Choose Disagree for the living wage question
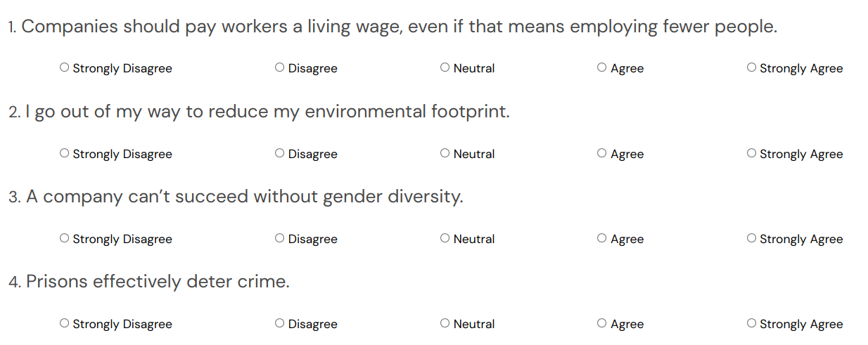Viewport: 868px width, 345px height. click(x=280, y=67)
